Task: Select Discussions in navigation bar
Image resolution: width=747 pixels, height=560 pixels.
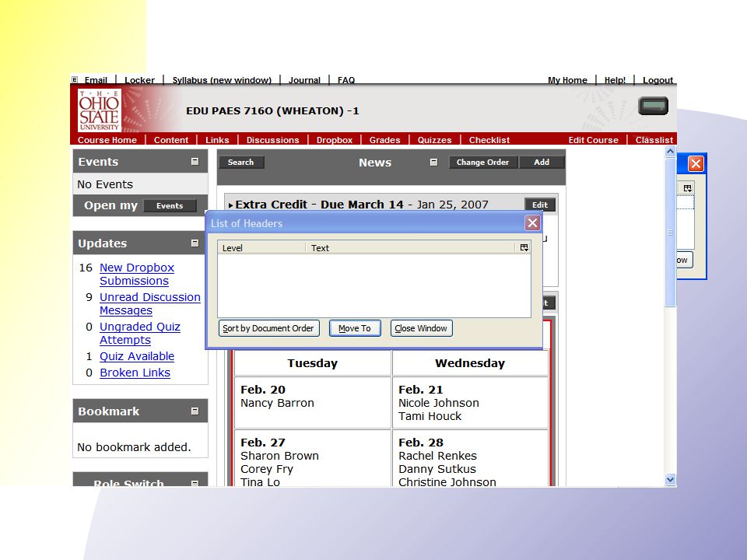Action: pyautogui.click(x=272, y=140)
